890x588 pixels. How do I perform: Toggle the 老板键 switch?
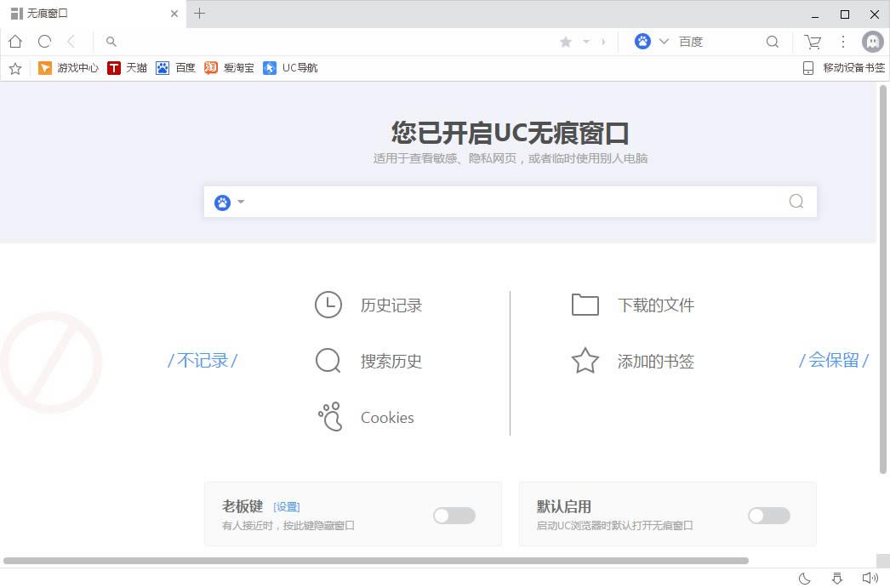pyautogui.click(x=454, y=516)
